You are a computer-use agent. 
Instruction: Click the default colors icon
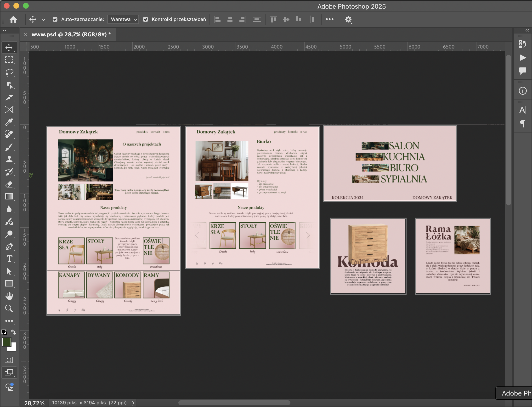click(4, 332)
